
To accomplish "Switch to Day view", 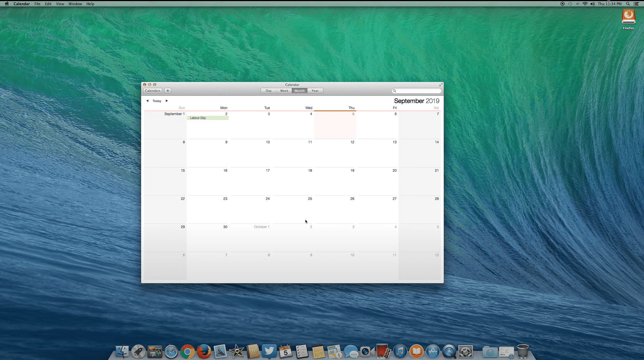I will point(268,91).
